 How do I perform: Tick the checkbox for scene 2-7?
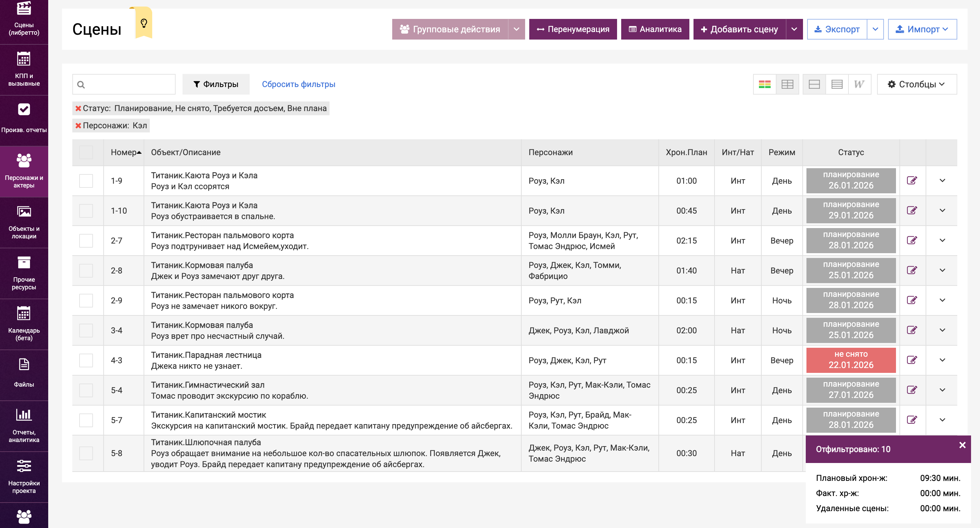point(86,241)
